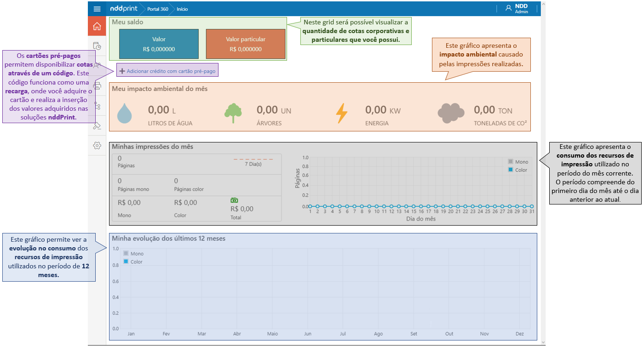Click the Valor particular balance card
This screenshot has height=346, width=644.
(x=246, y=44)
